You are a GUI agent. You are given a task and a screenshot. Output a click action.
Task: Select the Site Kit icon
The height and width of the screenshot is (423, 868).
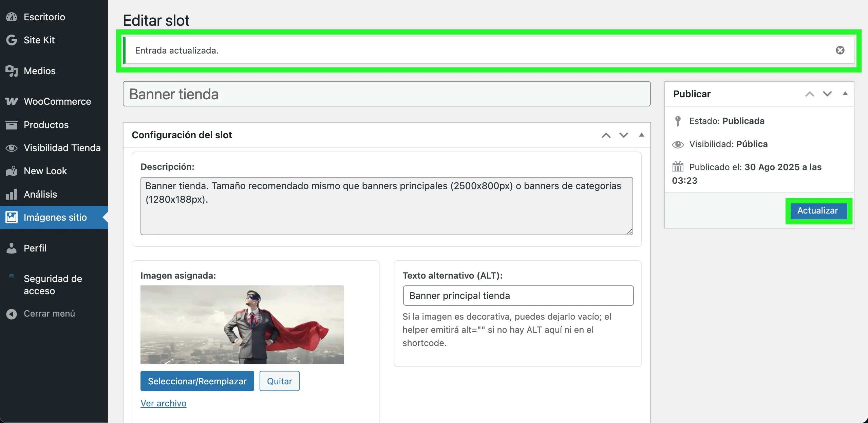[x=11, y=40]
